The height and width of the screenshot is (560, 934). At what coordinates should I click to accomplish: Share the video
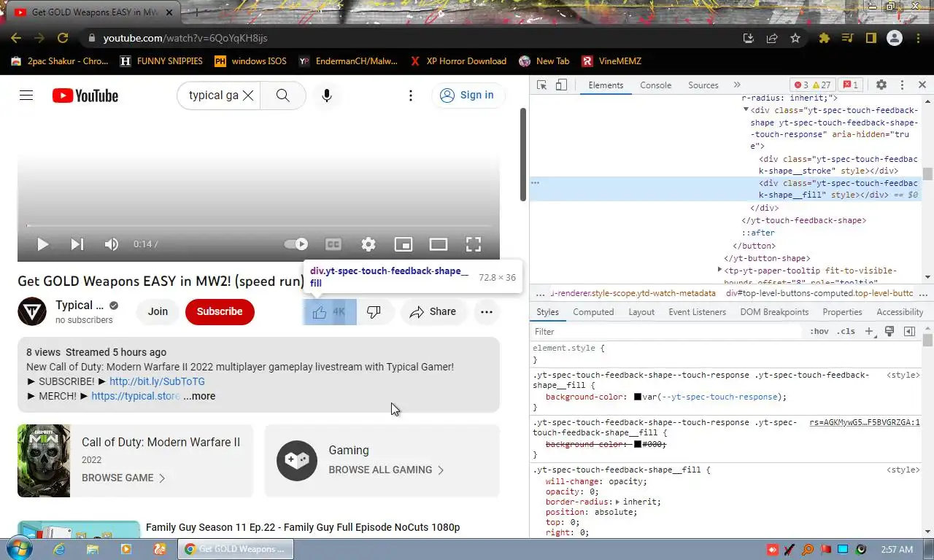click(433, 312)
